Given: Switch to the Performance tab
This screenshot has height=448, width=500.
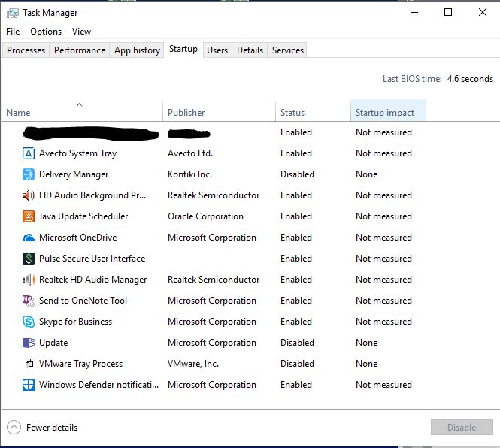Looking at the screenshot, I should 80,50.
